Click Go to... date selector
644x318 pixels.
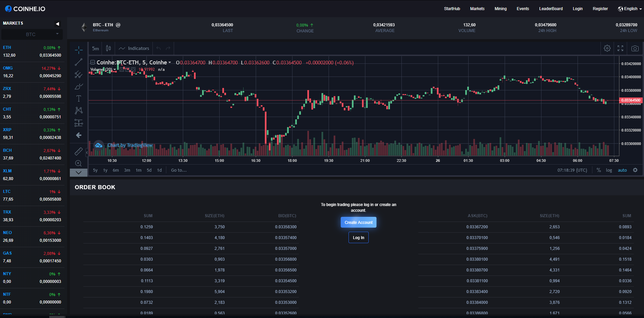coord(179,170)
